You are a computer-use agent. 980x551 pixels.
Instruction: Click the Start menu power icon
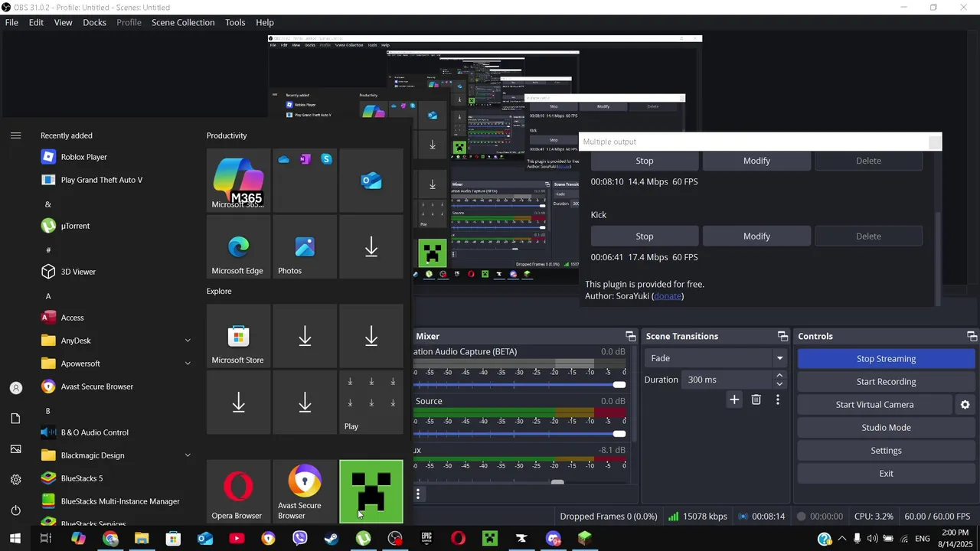pos(15,510)
